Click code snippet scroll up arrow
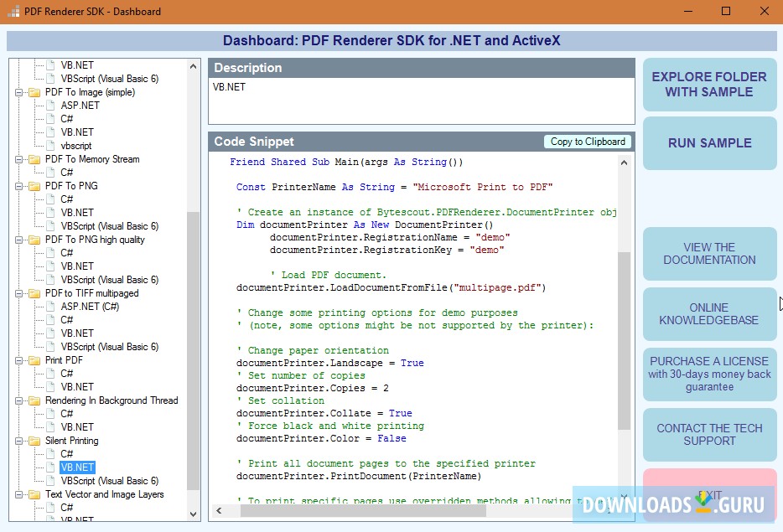This screenshot has width=783, height=532. (624, 163)
